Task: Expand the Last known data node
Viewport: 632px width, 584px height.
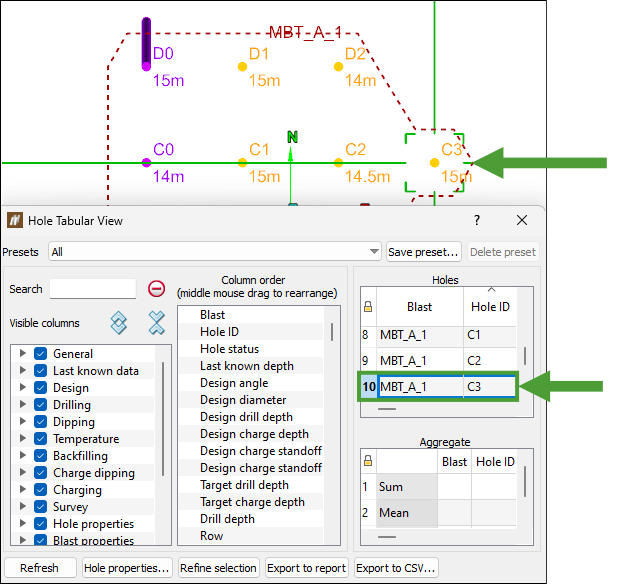Action: (23, 370)
